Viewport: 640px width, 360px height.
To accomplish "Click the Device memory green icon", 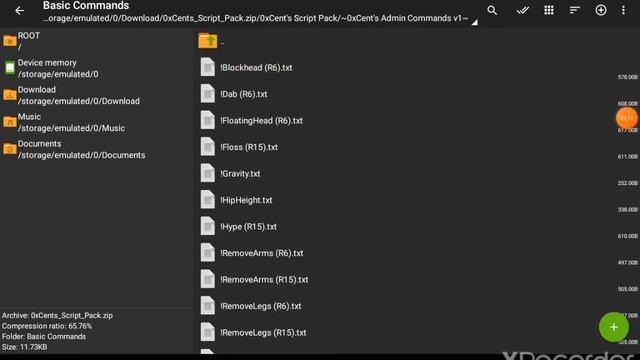I will [10, 68].
